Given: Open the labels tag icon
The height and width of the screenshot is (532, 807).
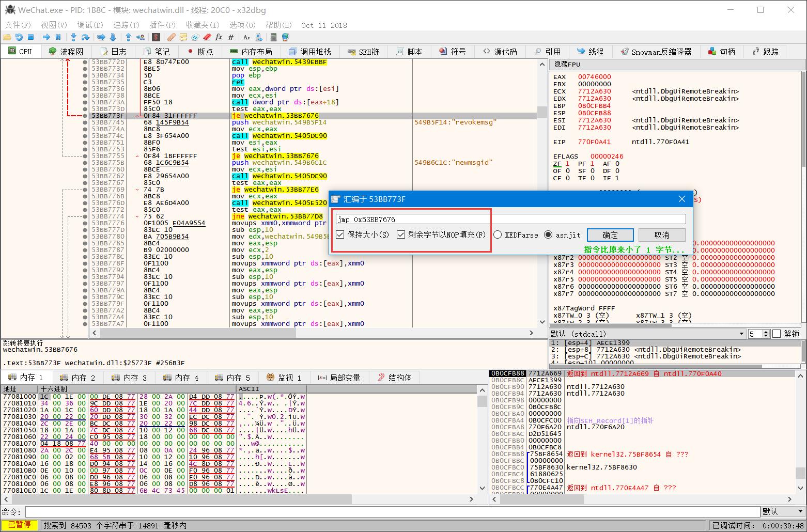Looking at the screenshot, I should coord(195,37).
